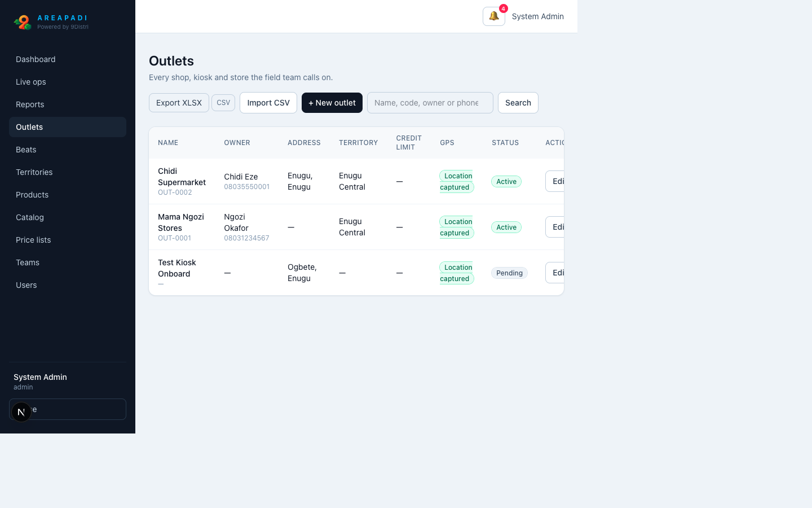Open Dashboard in the sidebar
The image size is (812, 508).
[x=68, y=59]
